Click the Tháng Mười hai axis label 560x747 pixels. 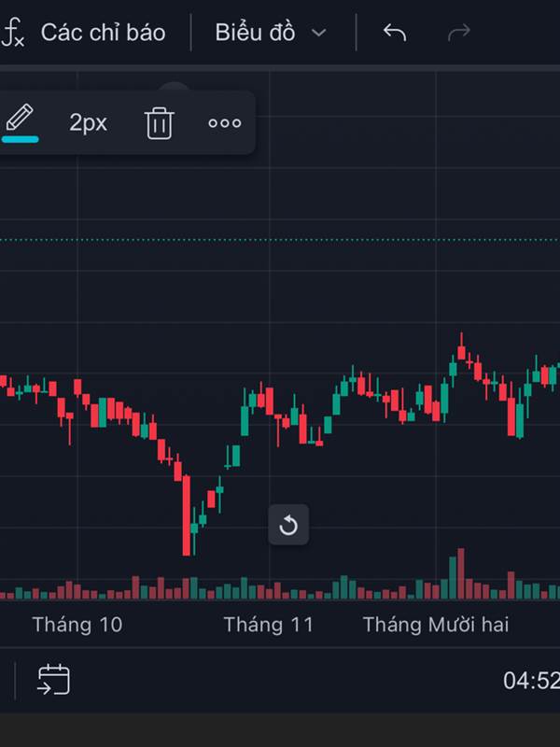[436, 625]
